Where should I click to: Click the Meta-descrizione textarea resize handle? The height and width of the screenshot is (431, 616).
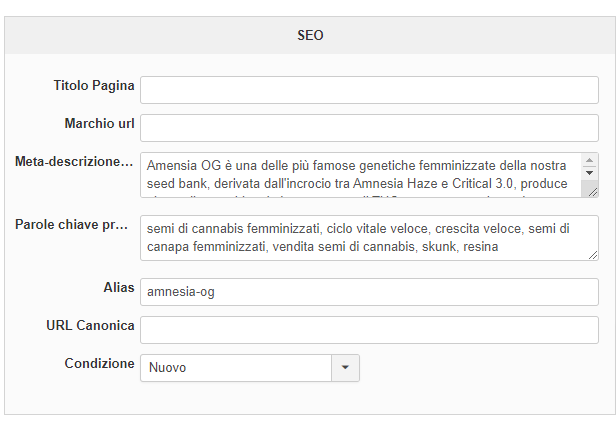pyautogui.click(x=591, y=190)
